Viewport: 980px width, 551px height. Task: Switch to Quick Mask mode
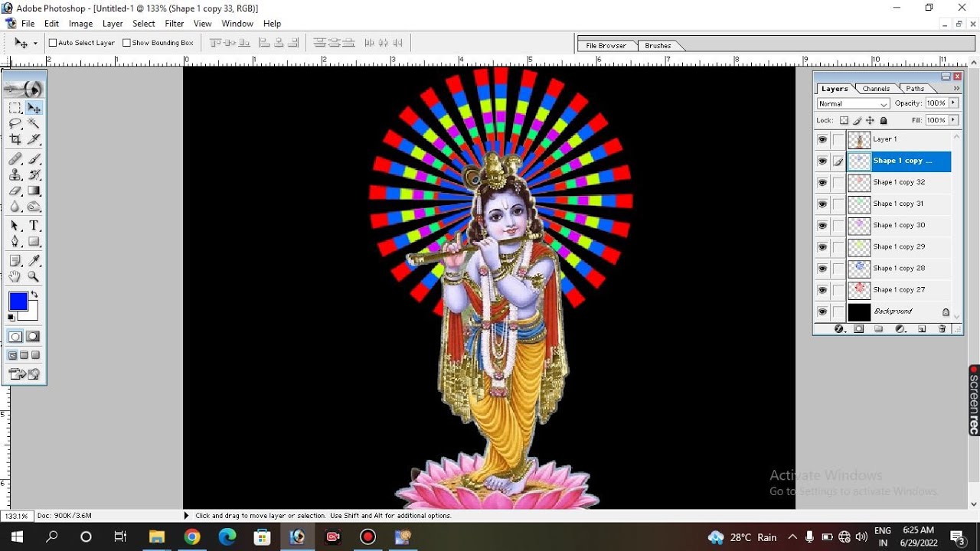click(x=34, y=337)
